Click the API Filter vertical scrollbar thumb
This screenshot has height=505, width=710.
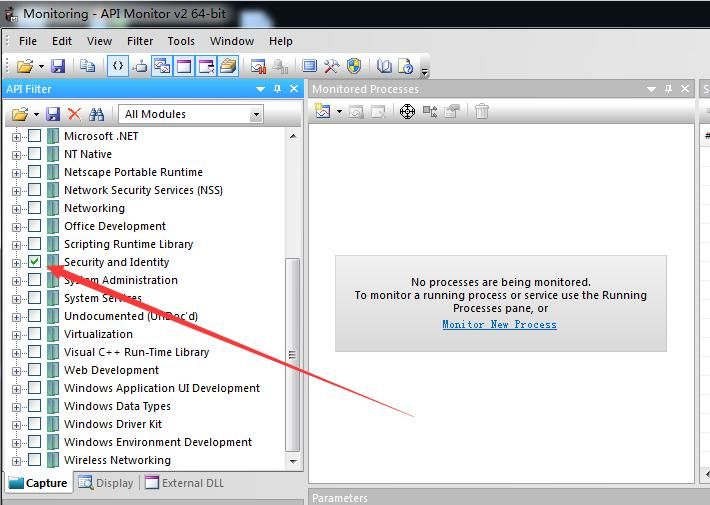[293, 354]
